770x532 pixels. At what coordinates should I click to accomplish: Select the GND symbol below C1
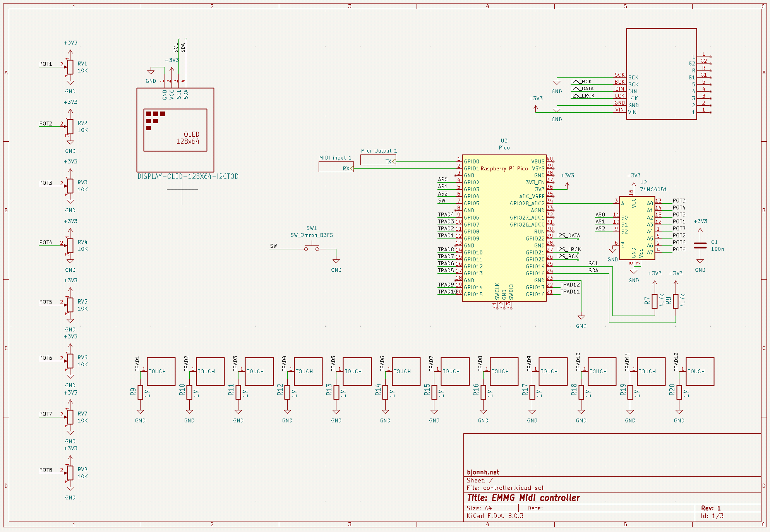pyautogui.click(x=700, y=265)
